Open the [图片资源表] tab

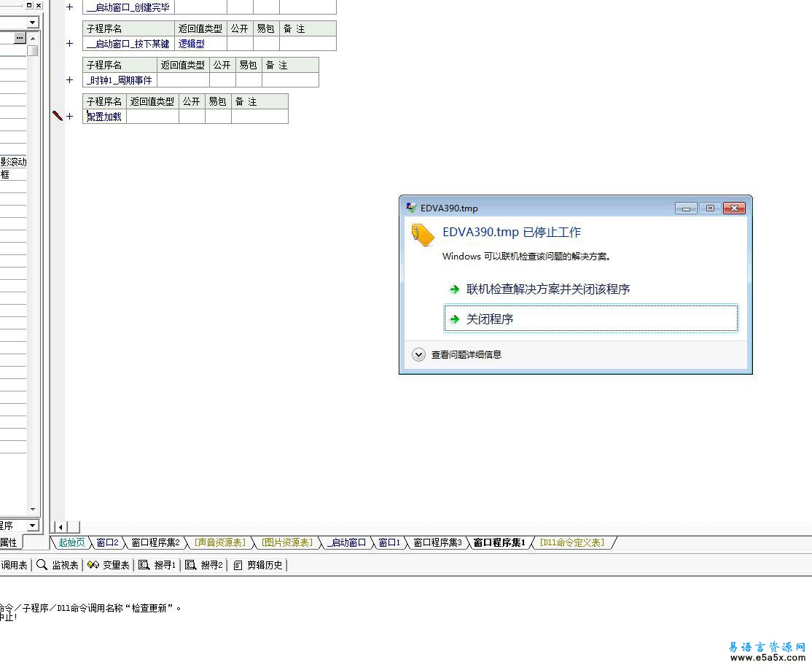[x=287, y=542]
